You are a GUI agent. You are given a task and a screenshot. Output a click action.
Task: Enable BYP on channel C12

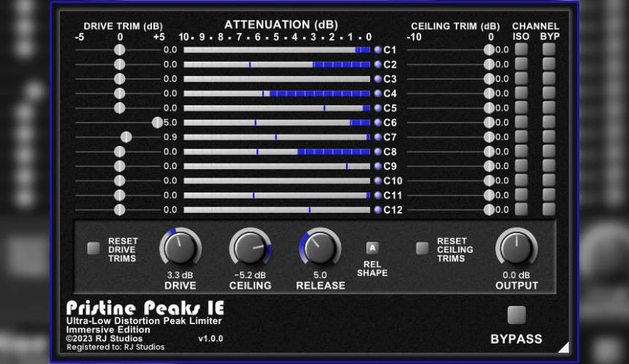[x=548, y=209]
